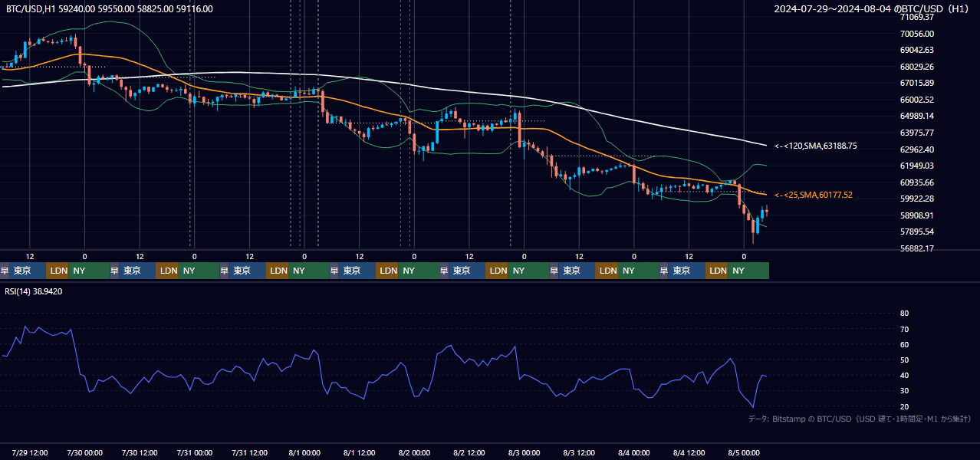980x460 pixels.
Task: Click the Bitstamp data source note
Action: click(860, 419)
